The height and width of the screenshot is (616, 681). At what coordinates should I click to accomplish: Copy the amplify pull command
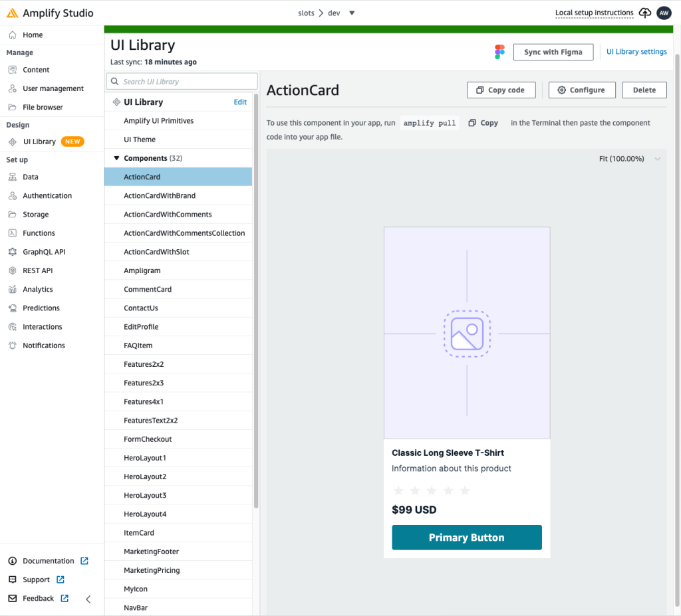[x=482, y=123]
